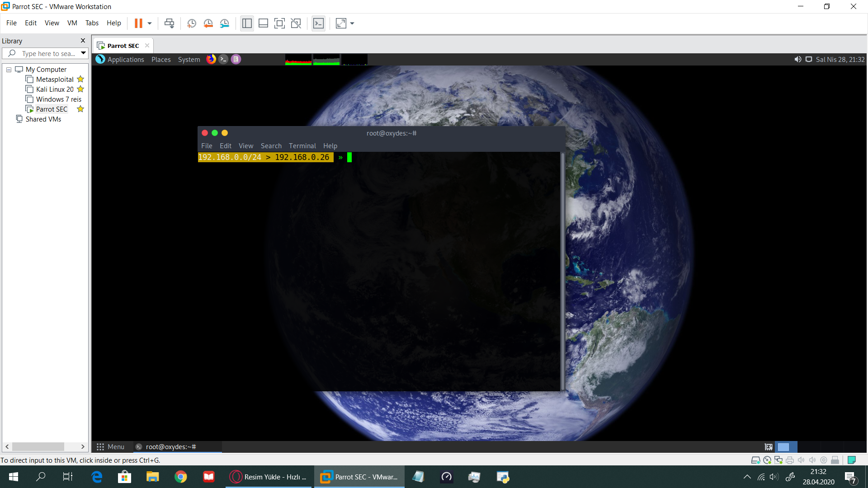Open the VM menu
Viewport: 868px width, 488px height.
click(72, 23)
